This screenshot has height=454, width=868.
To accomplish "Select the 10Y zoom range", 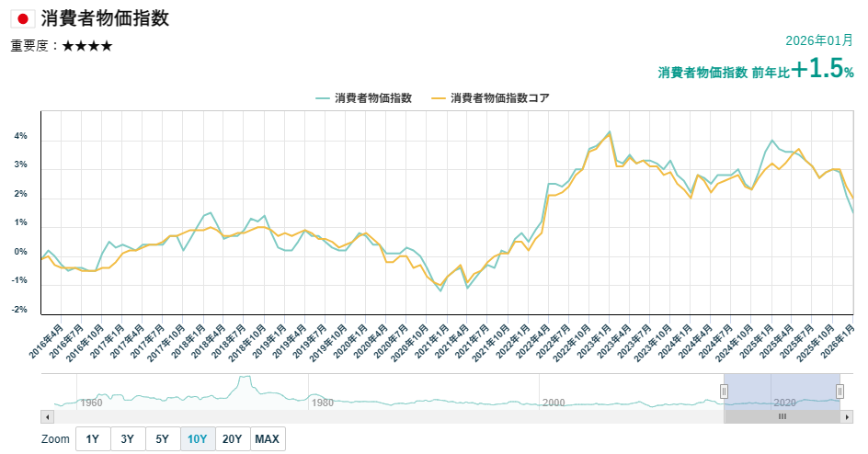I will tap(197, 439).
